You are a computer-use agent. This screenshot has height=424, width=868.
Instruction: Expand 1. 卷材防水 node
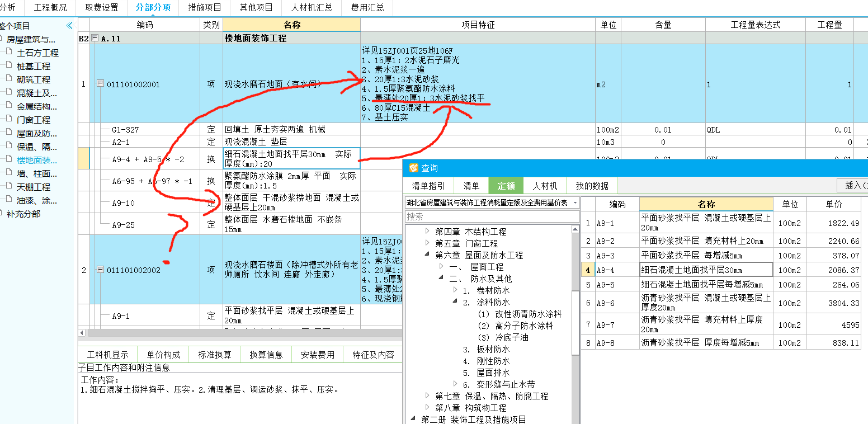[455, 290]
